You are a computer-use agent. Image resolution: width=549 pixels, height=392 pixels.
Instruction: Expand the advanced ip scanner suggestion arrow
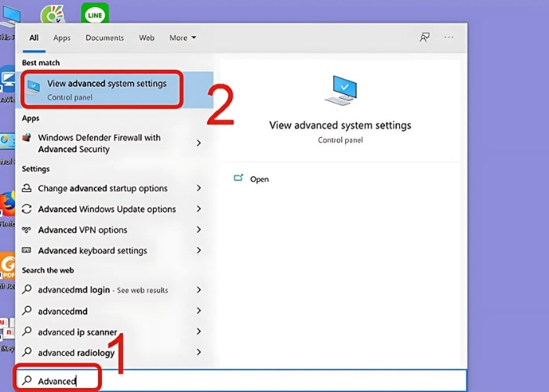tap(198, 332)
